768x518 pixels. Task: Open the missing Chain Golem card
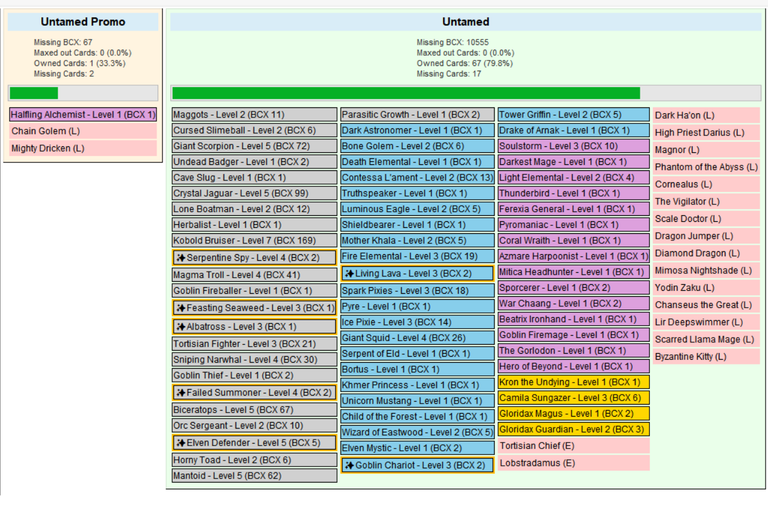[x=83, y=131]
